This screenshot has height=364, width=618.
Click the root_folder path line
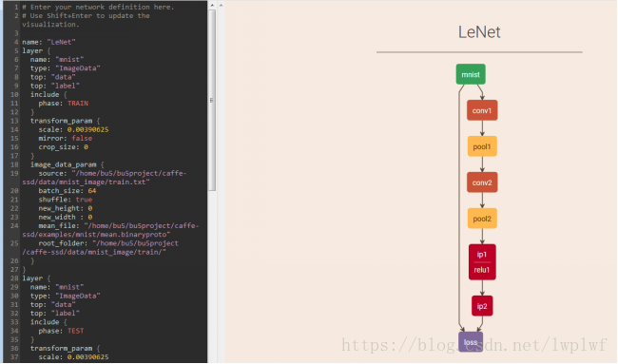(x=100, y=248)
